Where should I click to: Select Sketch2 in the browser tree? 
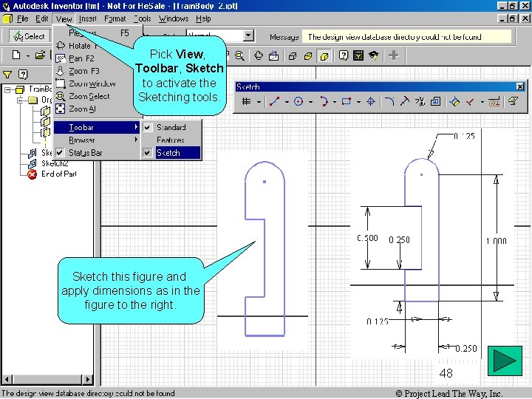pyautogui.click(x=55, y=163)
